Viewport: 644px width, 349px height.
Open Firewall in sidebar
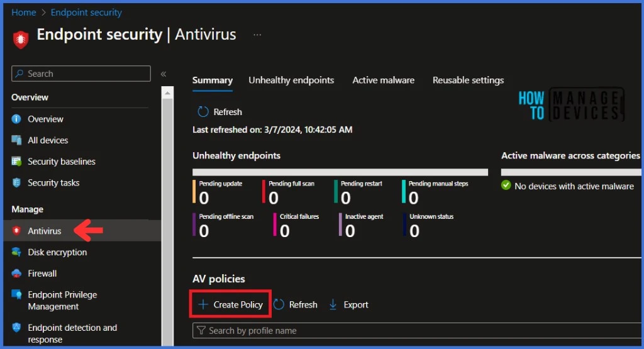42,274
